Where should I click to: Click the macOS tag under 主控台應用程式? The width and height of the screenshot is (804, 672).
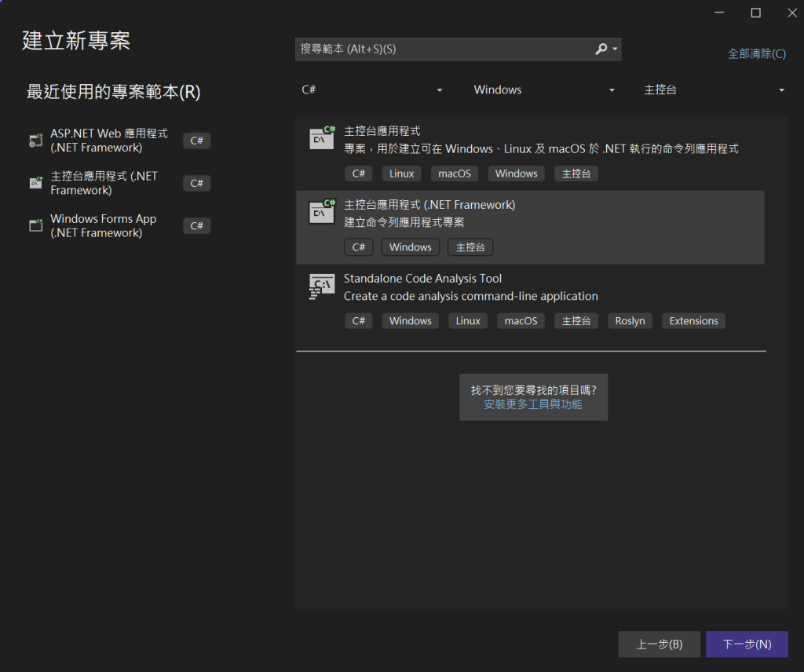tap(455, 173)
